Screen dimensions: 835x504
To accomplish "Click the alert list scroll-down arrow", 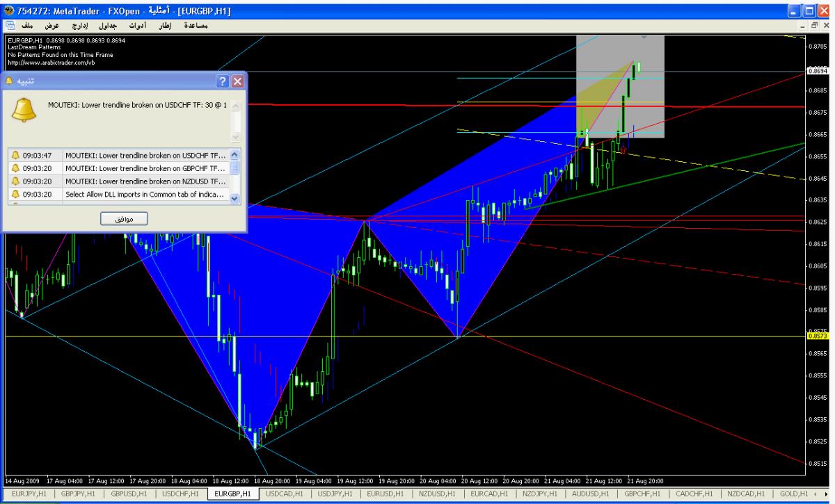I will [234, 198].
